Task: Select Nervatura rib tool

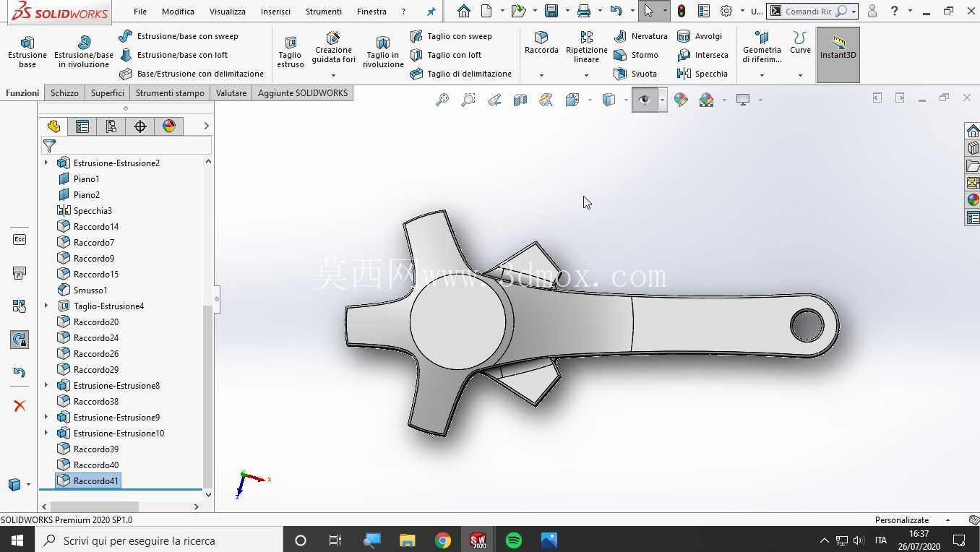Action: [640, 36]
